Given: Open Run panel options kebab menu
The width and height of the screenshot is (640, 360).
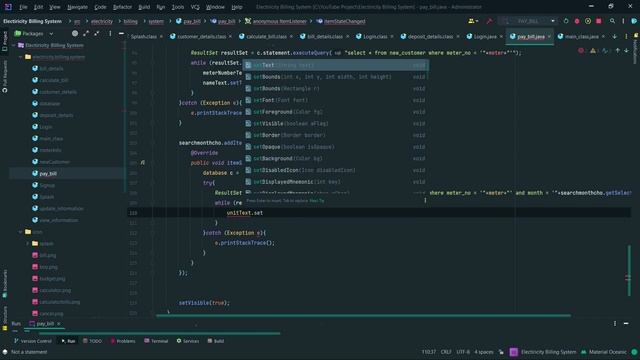Looking at the screenshot, I should coord(615,323).
